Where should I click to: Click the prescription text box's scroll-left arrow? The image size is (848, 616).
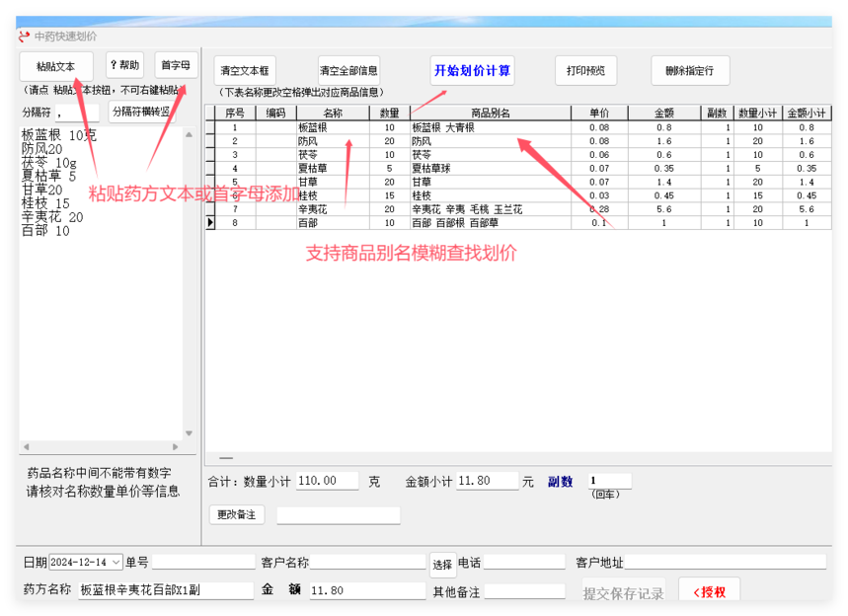point(26,447)
